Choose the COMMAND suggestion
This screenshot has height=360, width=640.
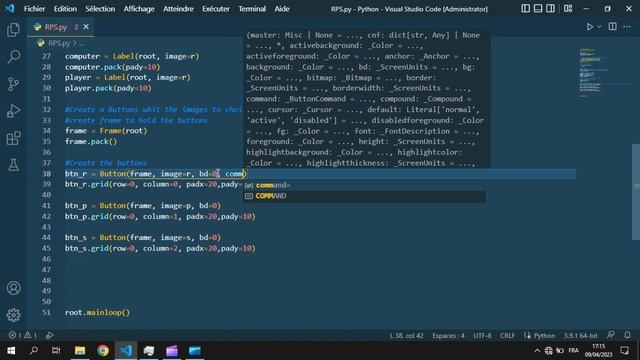click(x=364, y=196)
